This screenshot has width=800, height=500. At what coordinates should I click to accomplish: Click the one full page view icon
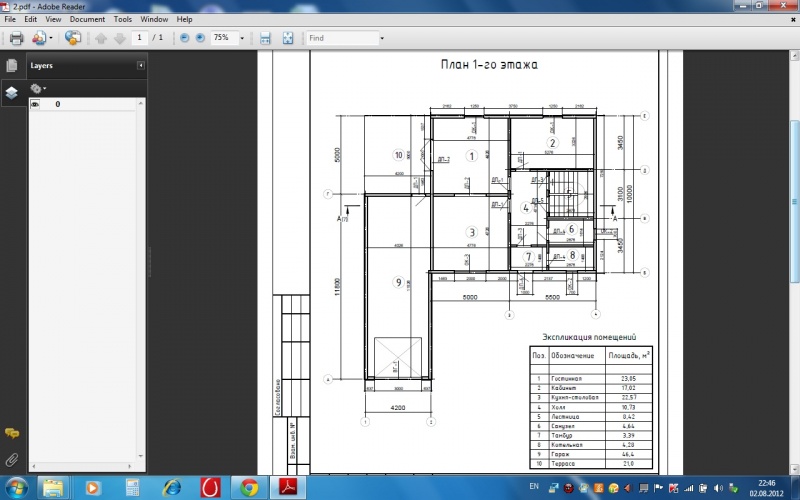[x=288, y=38]
